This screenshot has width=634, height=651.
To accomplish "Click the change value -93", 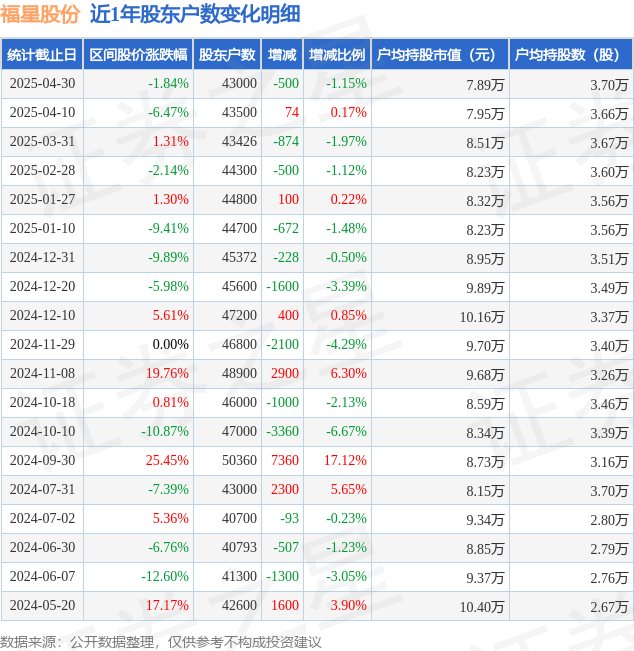I will 289,519.
